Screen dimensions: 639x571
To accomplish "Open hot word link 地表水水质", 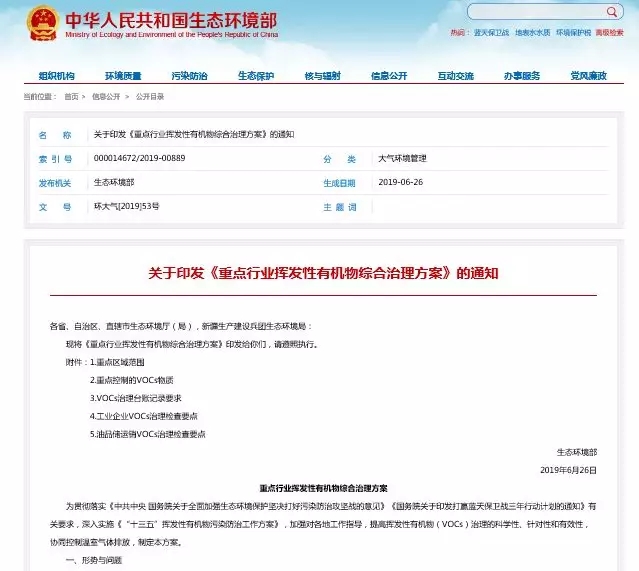I will (x=532, y=33).
